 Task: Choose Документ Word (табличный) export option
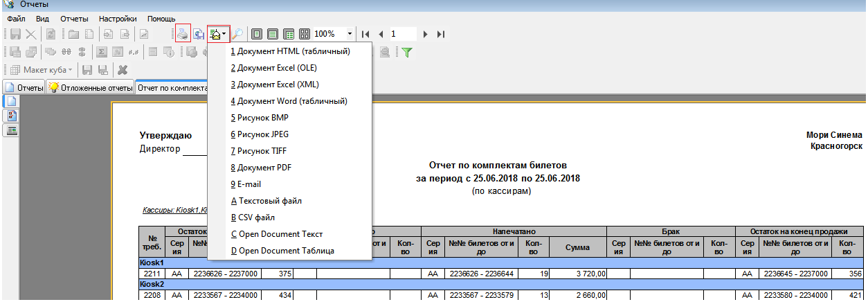point(289,101)
